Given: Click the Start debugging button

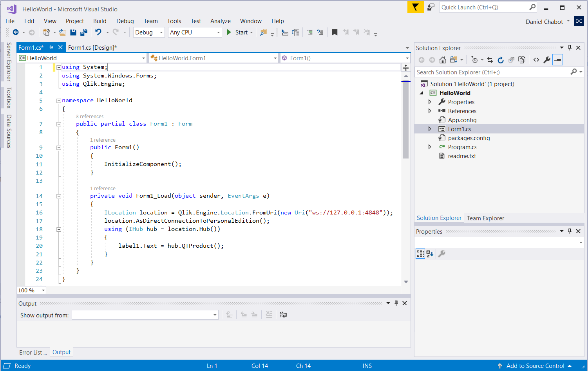Looking at the screenshot, I should coord(237,32).
